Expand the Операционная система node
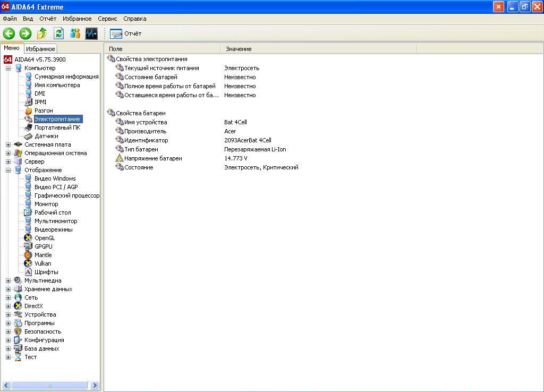The image size is (544, 392). [x=8, y=154]
